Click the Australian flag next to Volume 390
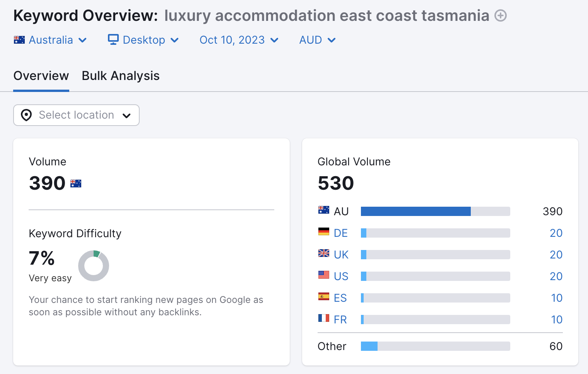 click(x=76, y=184)
